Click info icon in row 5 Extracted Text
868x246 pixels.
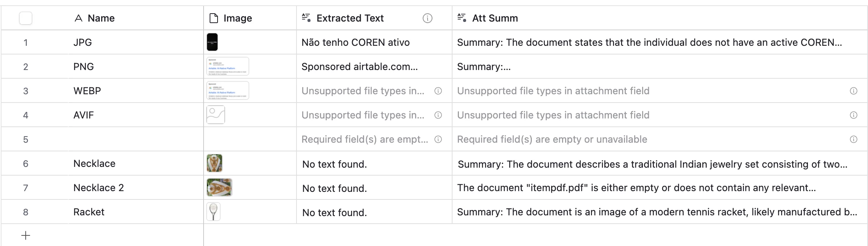pyautogui.click(x=438, y=139)
